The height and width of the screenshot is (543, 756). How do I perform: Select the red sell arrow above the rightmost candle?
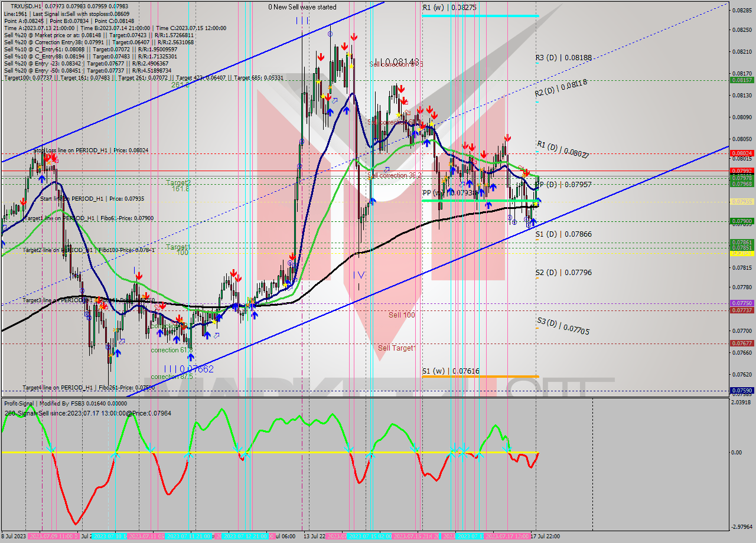tap(526, 173)
